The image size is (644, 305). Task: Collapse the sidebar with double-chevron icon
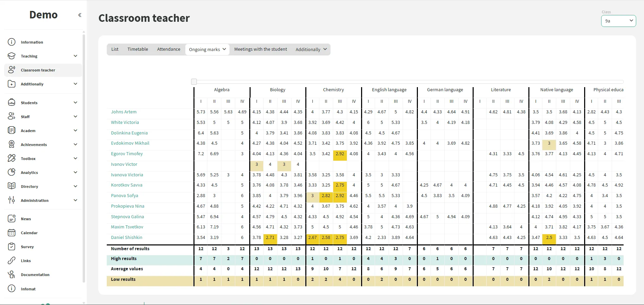click(80, 15)
